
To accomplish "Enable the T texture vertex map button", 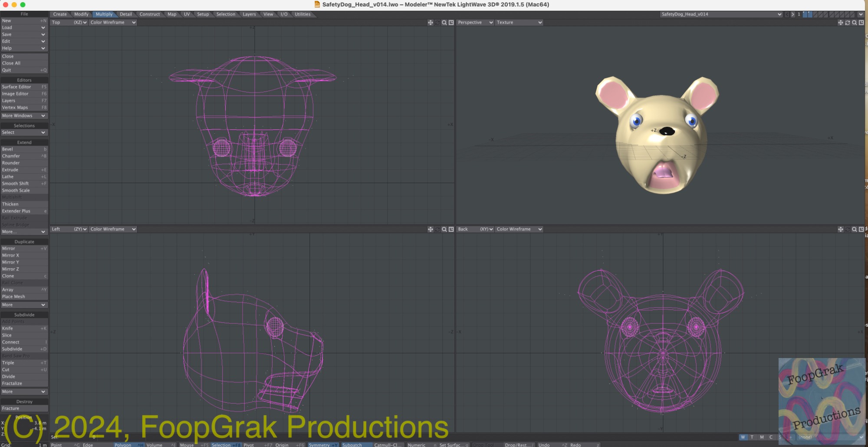I will coord(752,437).
